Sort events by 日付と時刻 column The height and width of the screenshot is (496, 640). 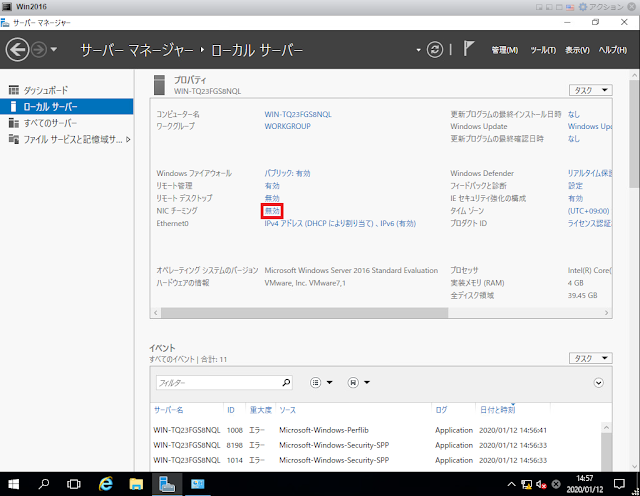497,410
